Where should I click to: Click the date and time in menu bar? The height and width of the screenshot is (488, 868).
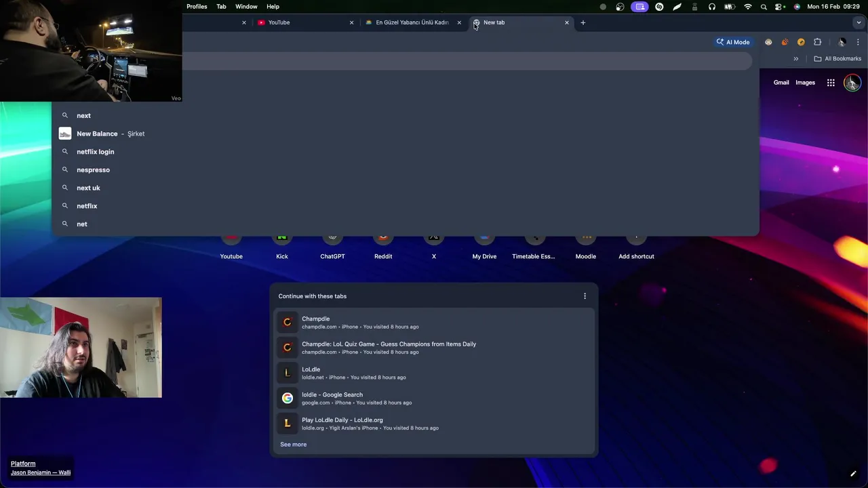click(x=833, y=6)
